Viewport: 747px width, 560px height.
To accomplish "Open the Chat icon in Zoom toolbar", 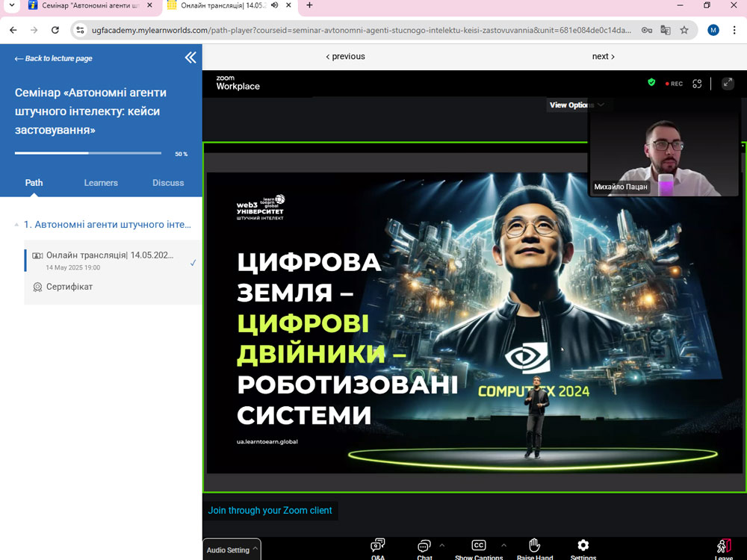I will pyautogui.click(x=424, y=546).
